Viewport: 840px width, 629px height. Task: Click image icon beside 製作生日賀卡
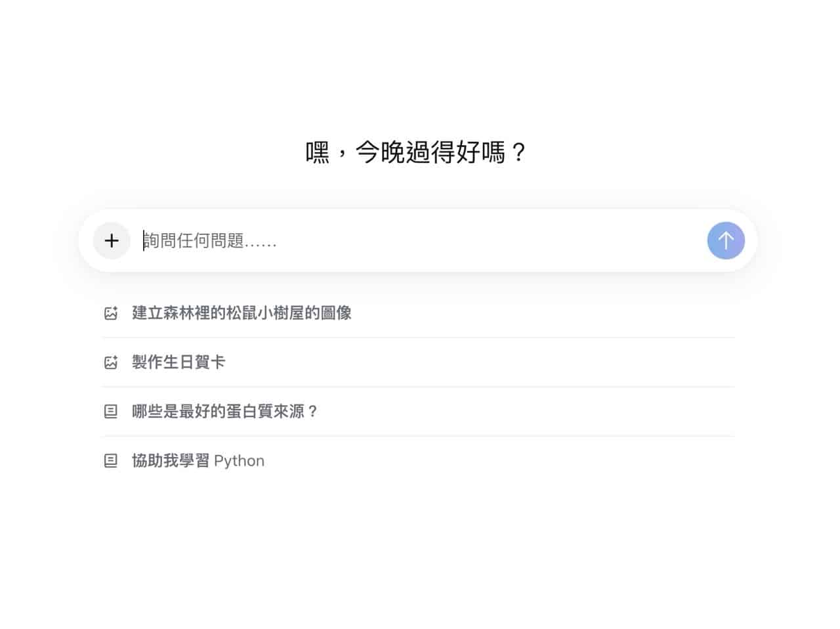(111, 362)
